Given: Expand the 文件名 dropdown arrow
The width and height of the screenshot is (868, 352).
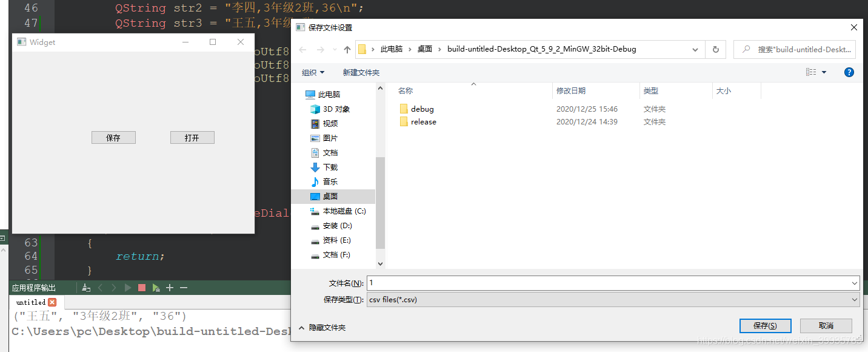Looking at the screenshot, I should (855, 283).
